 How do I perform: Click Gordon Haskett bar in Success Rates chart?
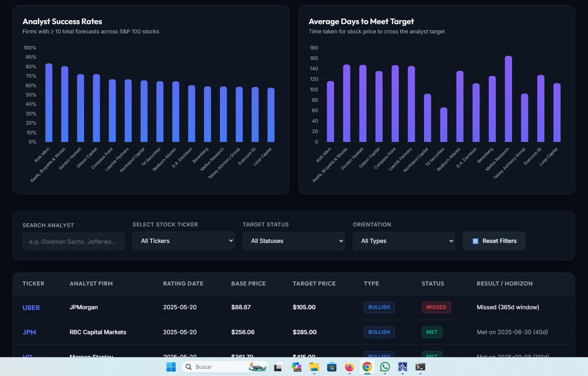coord(80,108)
